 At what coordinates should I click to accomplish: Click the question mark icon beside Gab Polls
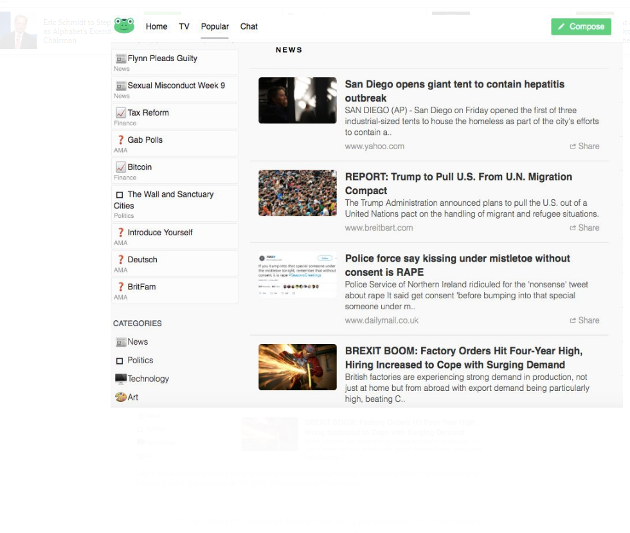(121, 140)
